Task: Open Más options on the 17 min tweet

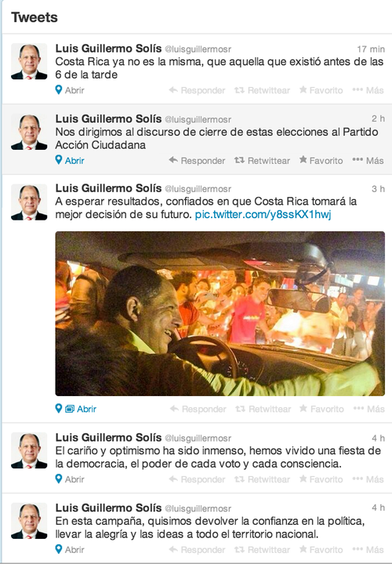Action: click(368, 90)
